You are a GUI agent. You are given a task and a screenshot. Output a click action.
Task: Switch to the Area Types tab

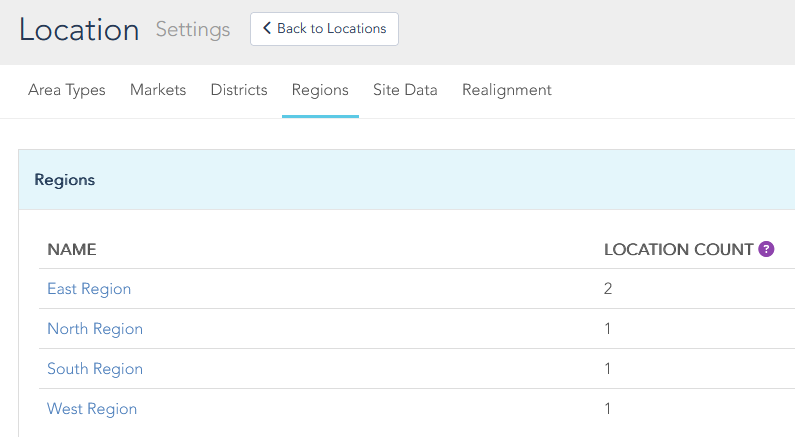pos(67,90)
